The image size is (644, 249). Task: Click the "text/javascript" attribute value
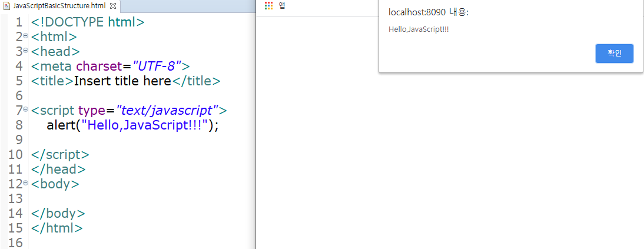(x=167, y=110)
